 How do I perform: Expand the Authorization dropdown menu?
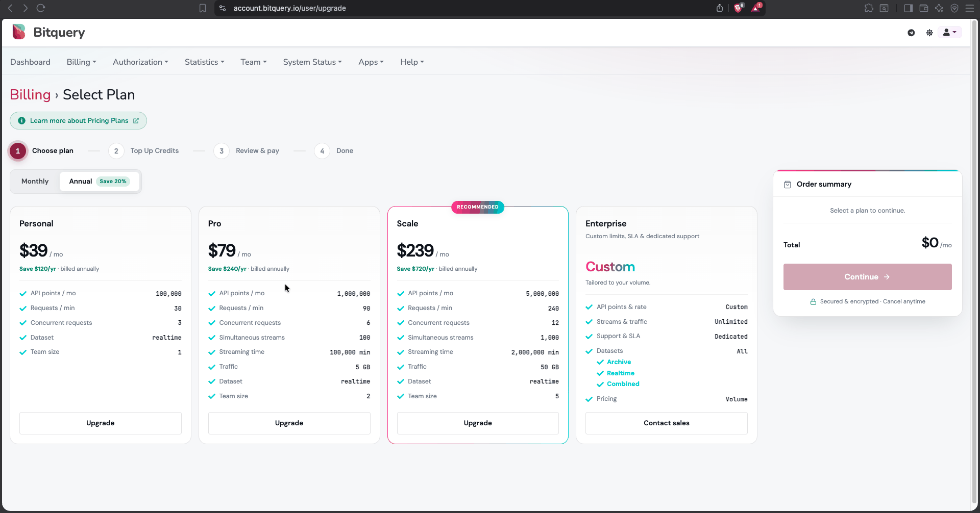click(140, 62)
